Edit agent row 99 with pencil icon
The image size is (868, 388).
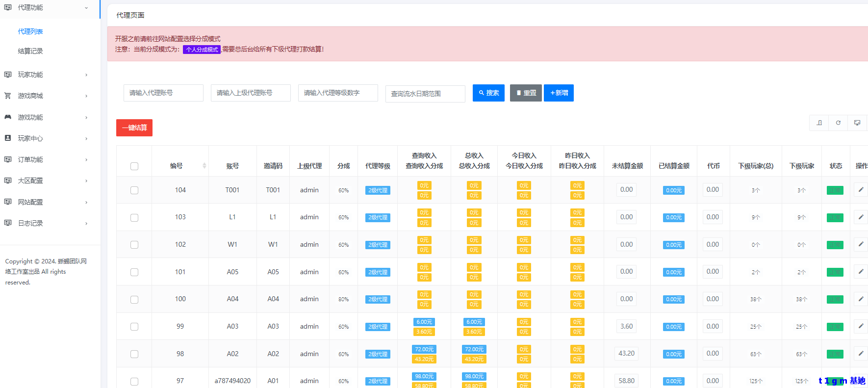click(x=861, y=326)
